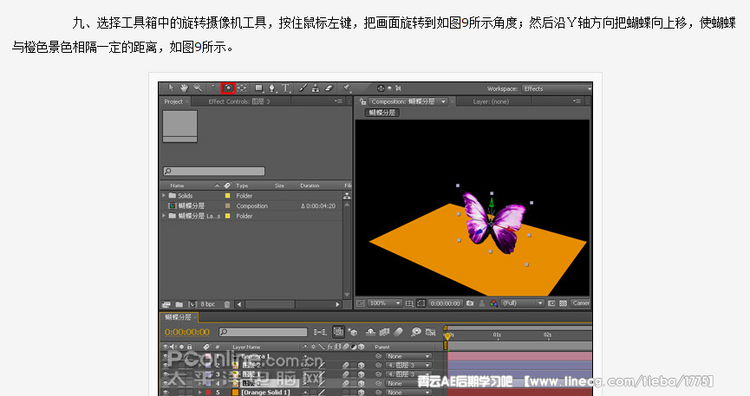
Task: Switch to the Project tab
Action: coord(174,101)
